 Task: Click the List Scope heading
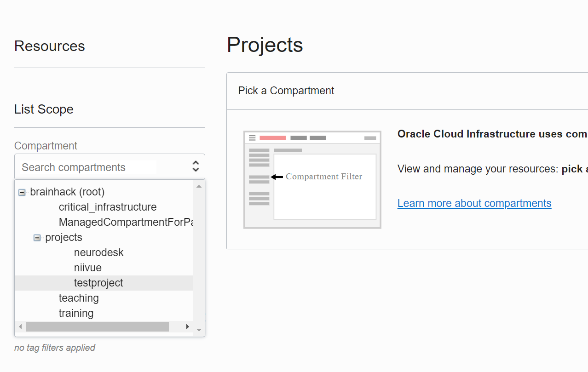44,109
